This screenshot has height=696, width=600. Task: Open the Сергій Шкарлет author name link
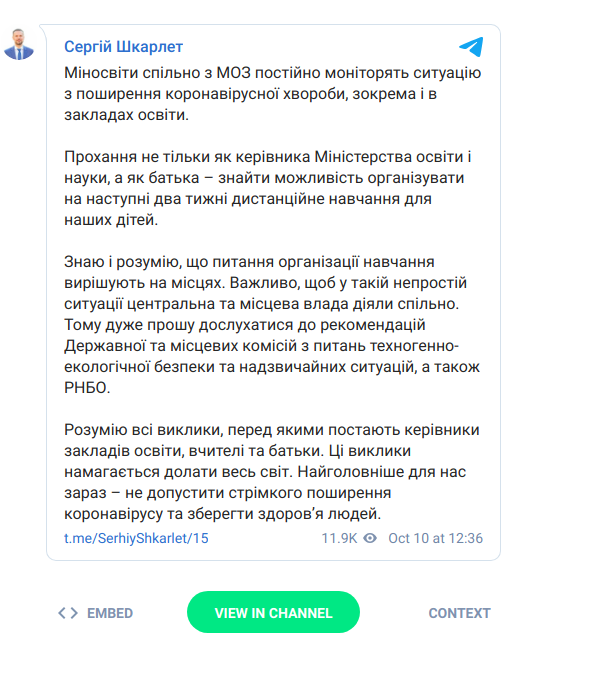[x=123, y=47]
